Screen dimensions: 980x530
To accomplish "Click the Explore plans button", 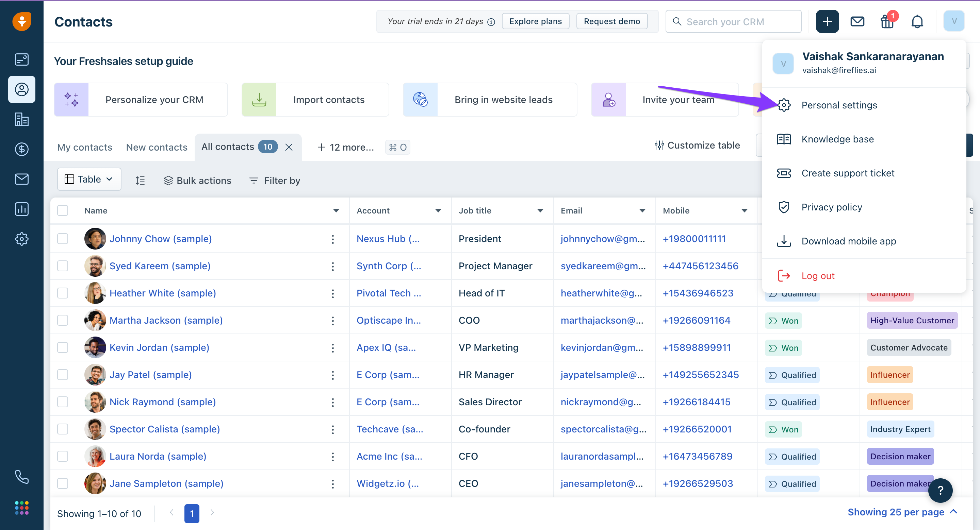I will click(535, 21).
